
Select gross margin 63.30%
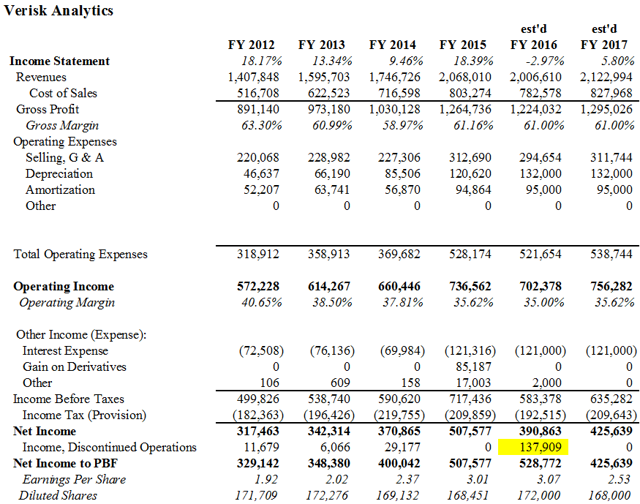[262, 125]
